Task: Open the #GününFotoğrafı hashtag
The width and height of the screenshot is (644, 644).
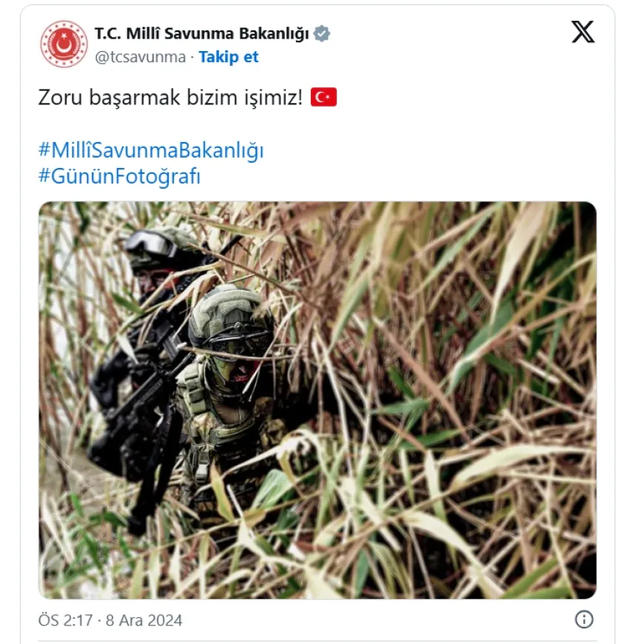Action: [119, 176]
